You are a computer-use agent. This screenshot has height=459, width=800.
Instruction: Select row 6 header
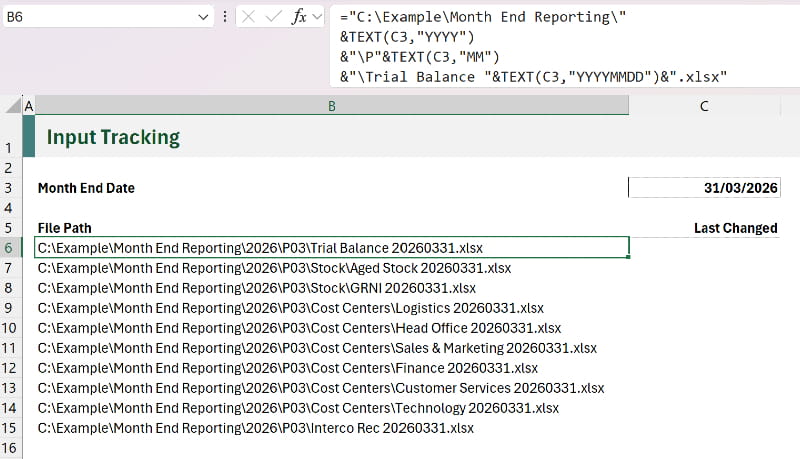pos(10,247)
